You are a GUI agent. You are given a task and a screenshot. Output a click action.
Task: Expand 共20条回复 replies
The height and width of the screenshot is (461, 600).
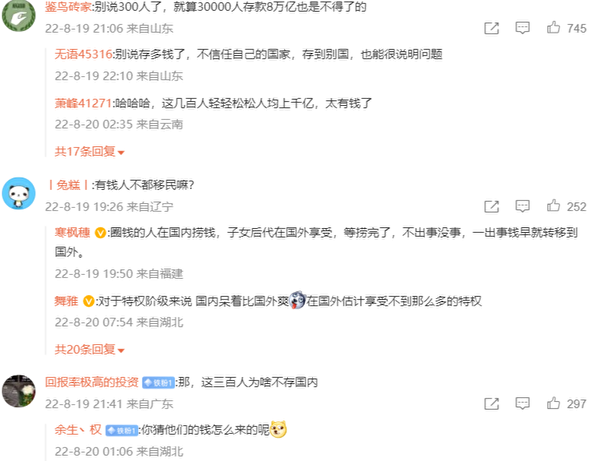coord(90,350)
